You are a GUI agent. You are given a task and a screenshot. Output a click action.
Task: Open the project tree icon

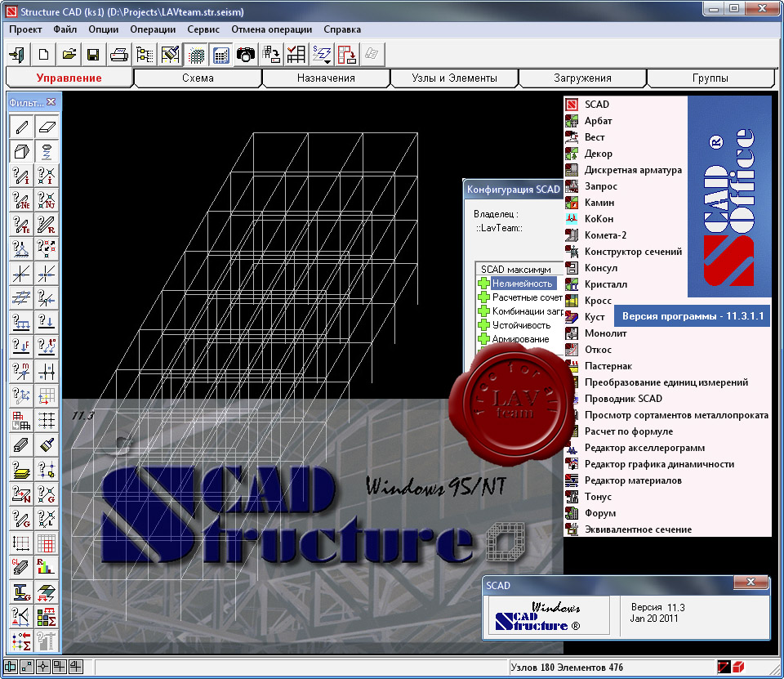click(x=145, y=54)
